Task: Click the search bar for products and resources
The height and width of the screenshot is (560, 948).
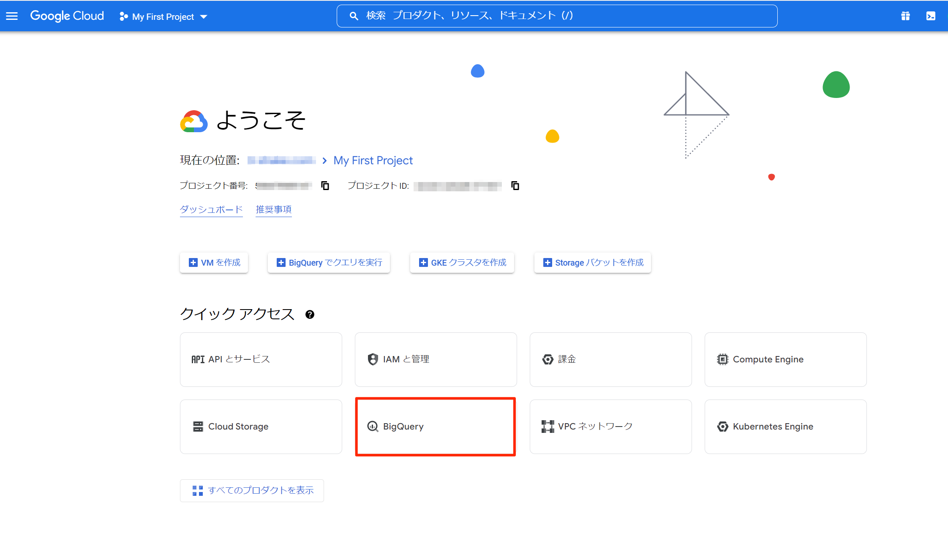Action: [557, 16]
